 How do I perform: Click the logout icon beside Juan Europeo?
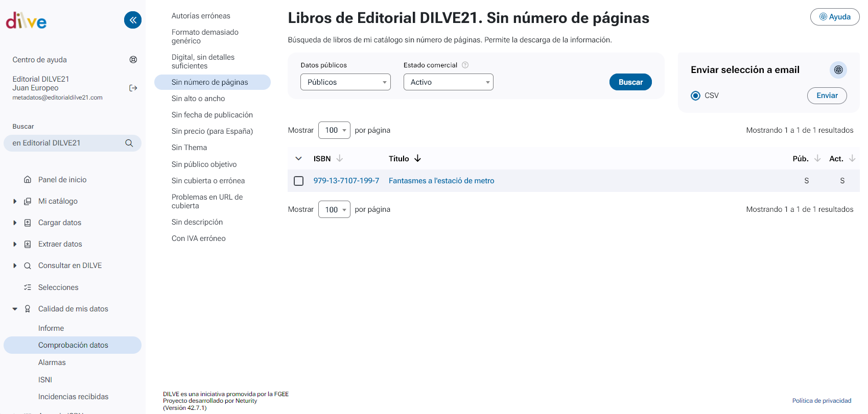[133, 88]
